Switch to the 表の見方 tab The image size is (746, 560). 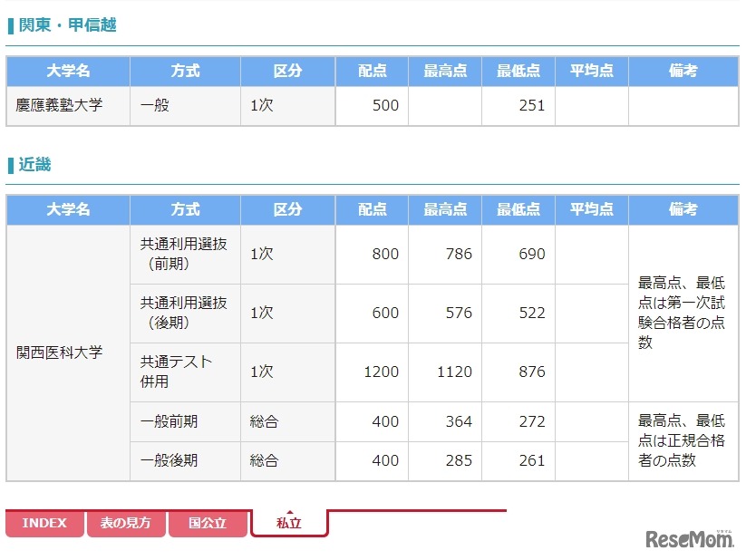[126, 523]
